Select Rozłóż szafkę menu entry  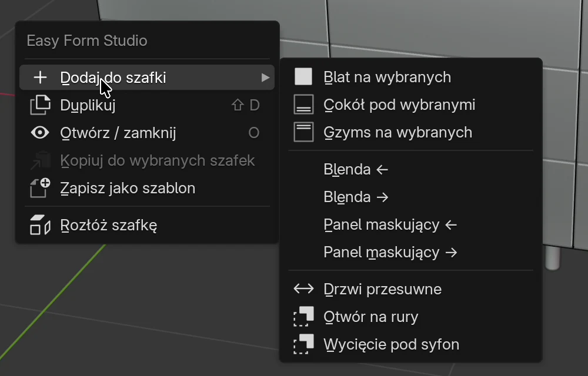click(147, 225)
